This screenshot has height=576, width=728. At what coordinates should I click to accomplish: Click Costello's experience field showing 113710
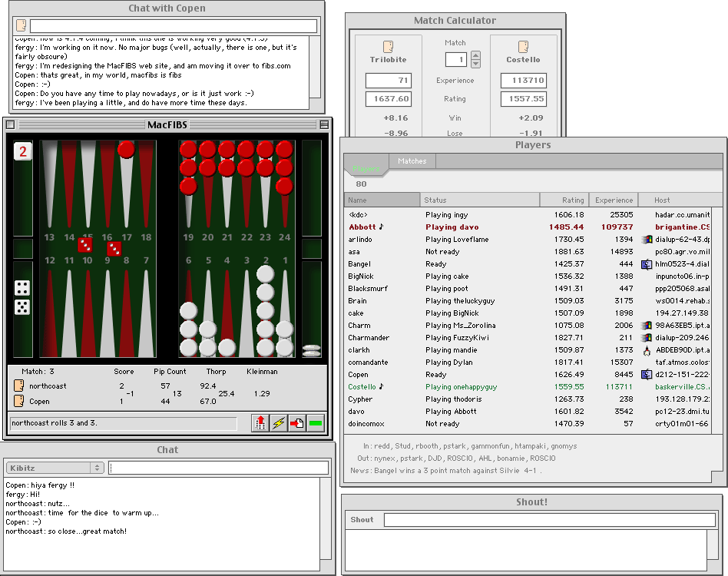coord(523,81)
